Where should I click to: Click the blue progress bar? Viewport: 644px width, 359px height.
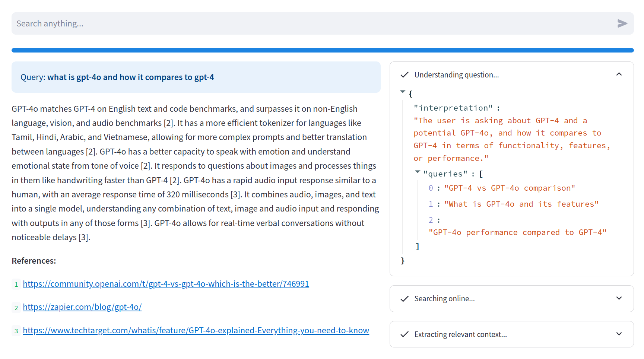pyautogui.click(x=323, y=50)
